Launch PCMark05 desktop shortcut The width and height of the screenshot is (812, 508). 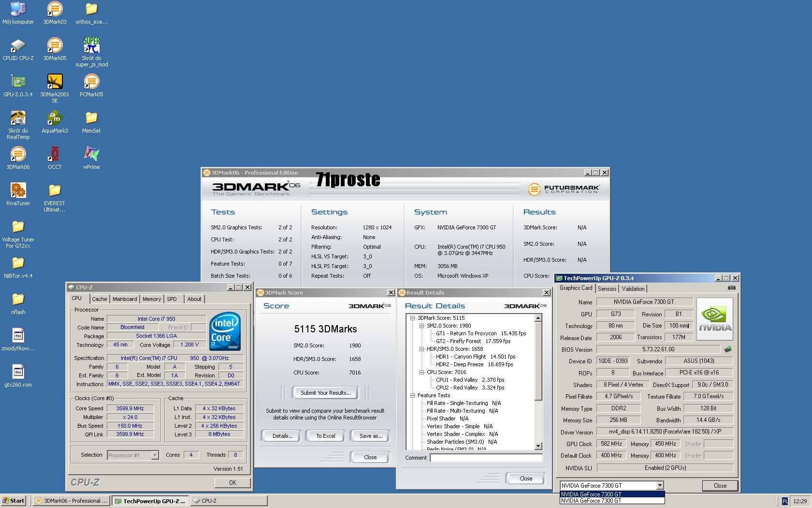click(91, 86)
